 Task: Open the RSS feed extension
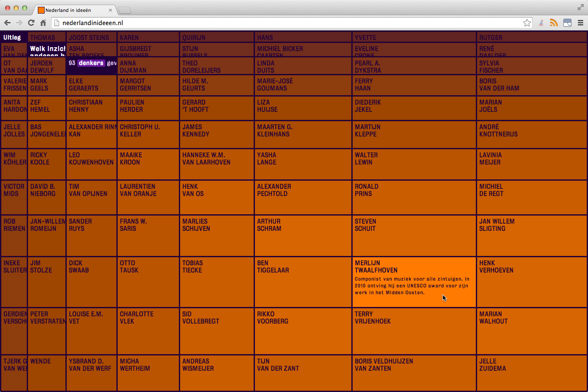(554, 23)
